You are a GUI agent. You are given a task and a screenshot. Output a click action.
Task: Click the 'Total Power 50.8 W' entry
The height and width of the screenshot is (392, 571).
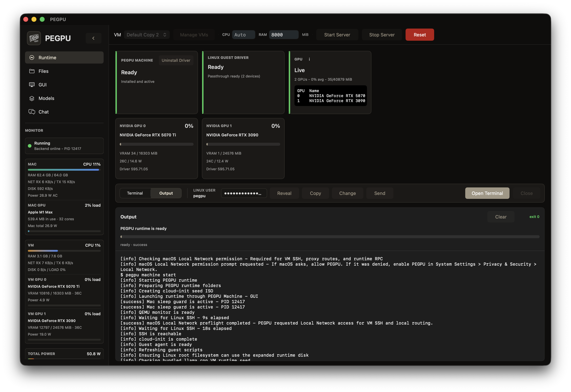tap(64, 354)
